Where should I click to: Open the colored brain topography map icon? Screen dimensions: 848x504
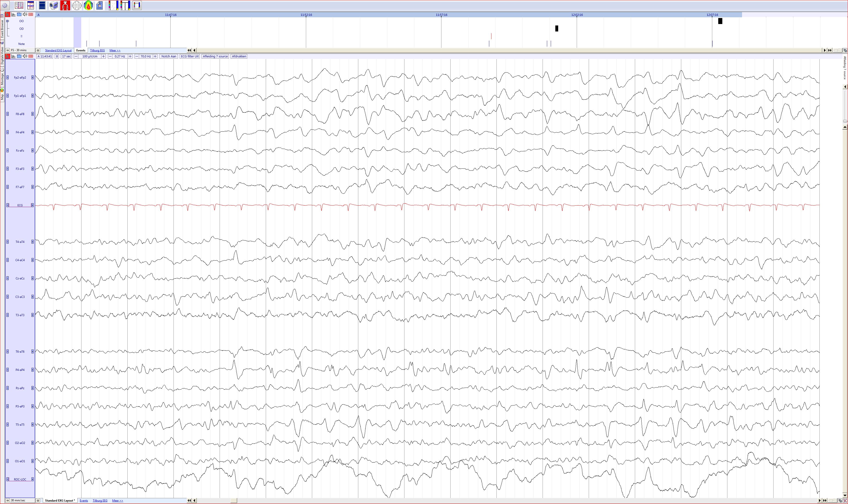88,6
